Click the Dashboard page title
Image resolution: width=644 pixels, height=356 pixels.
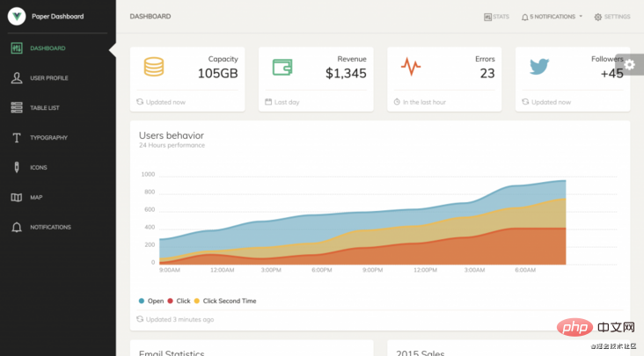click(x=150, y=17)
